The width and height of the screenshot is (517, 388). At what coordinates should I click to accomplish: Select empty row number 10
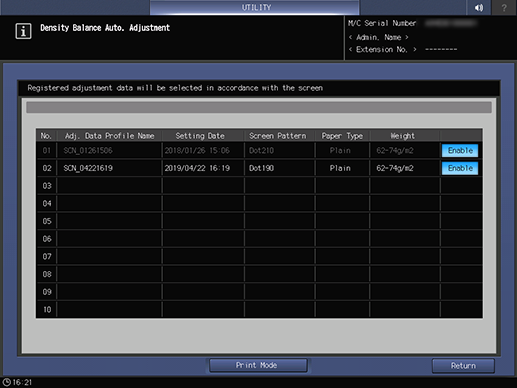259,309
